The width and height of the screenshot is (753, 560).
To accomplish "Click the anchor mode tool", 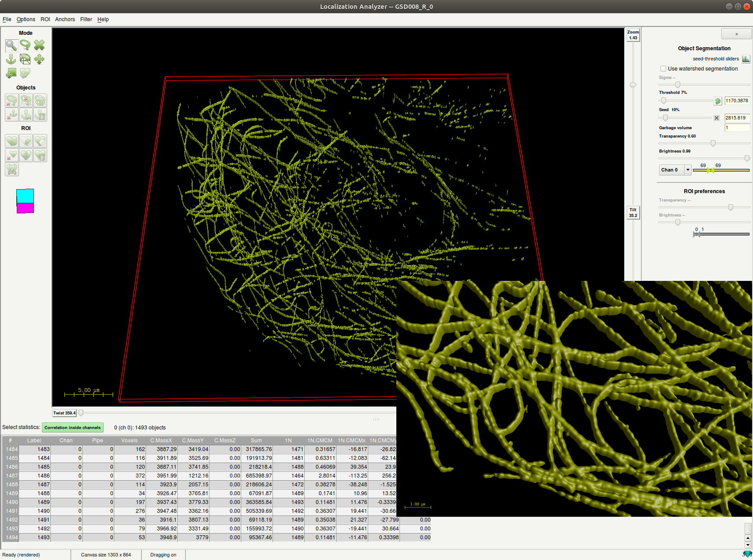I will click(11, 59).
